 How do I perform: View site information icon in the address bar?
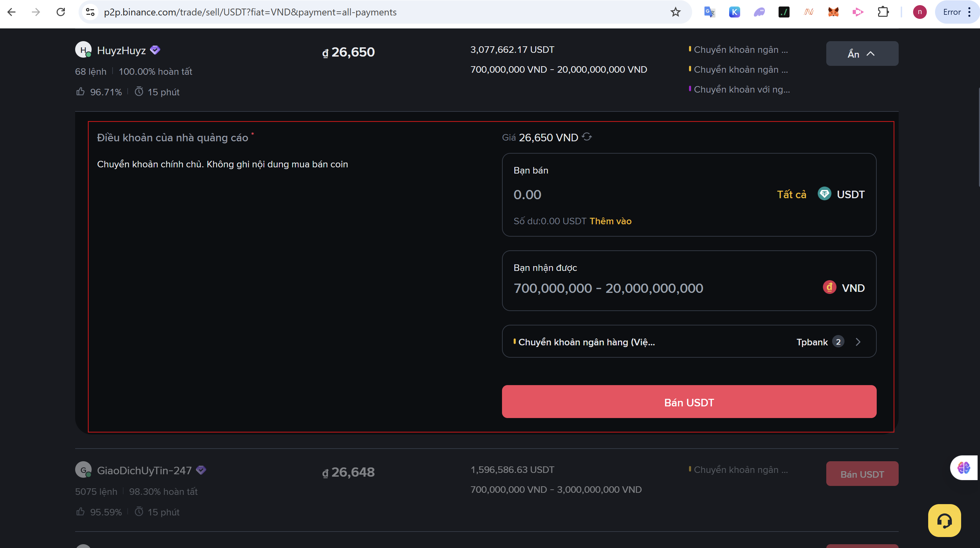pyautogui.click(x=90, y=12)
